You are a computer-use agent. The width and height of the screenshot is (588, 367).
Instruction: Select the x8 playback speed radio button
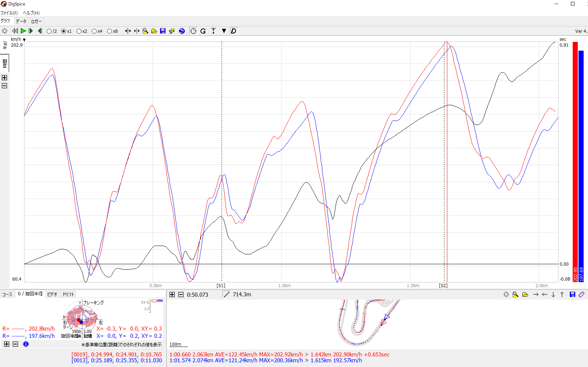(x=109, y=31)
